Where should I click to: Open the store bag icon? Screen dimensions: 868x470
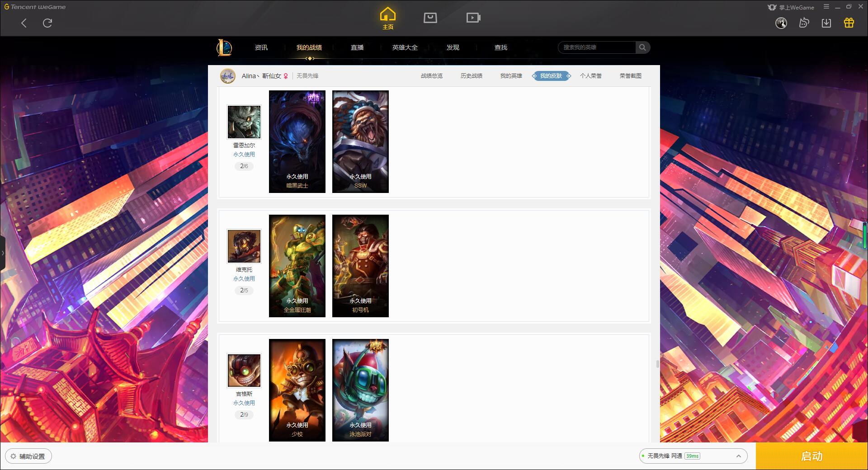tap(430, 18)
